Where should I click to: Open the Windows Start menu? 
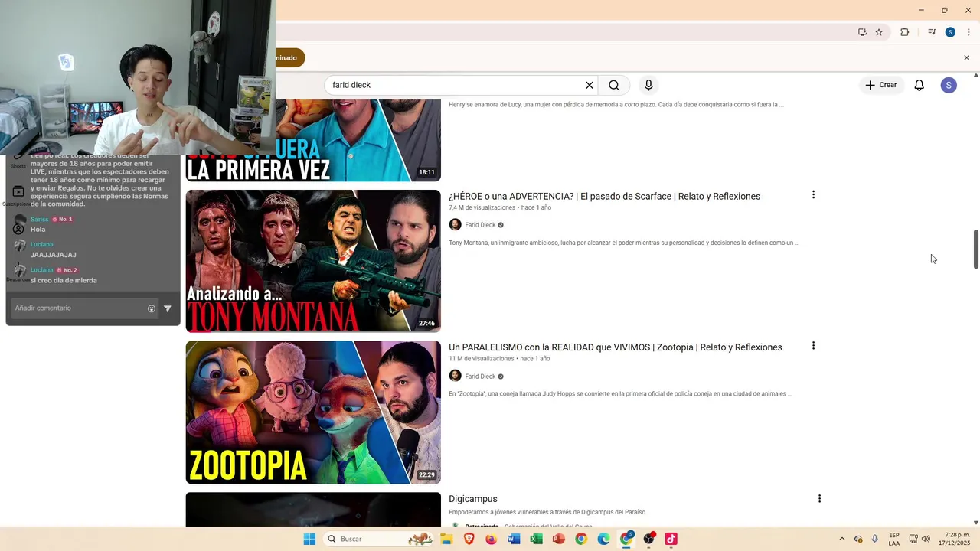click(x=309, y=539)
